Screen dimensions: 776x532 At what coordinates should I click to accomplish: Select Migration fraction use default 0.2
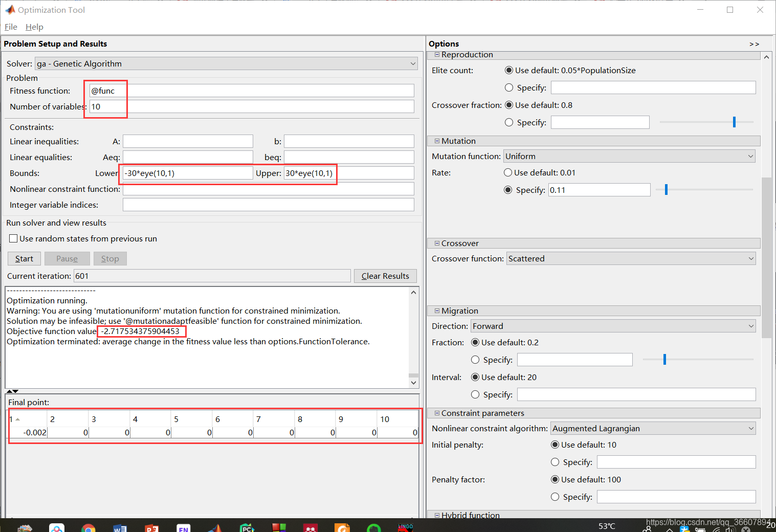click(x=475, y=342)
